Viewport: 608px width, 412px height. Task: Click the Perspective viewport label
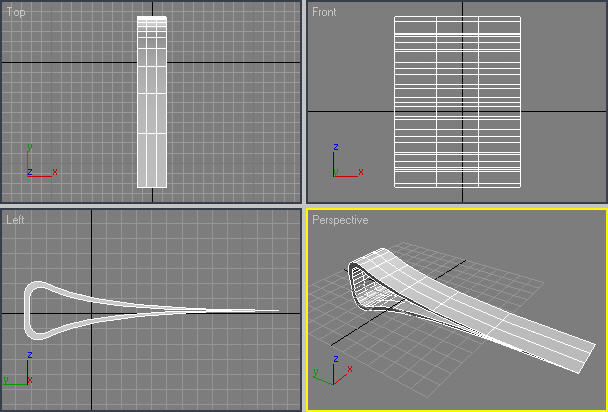pos(340,220)
